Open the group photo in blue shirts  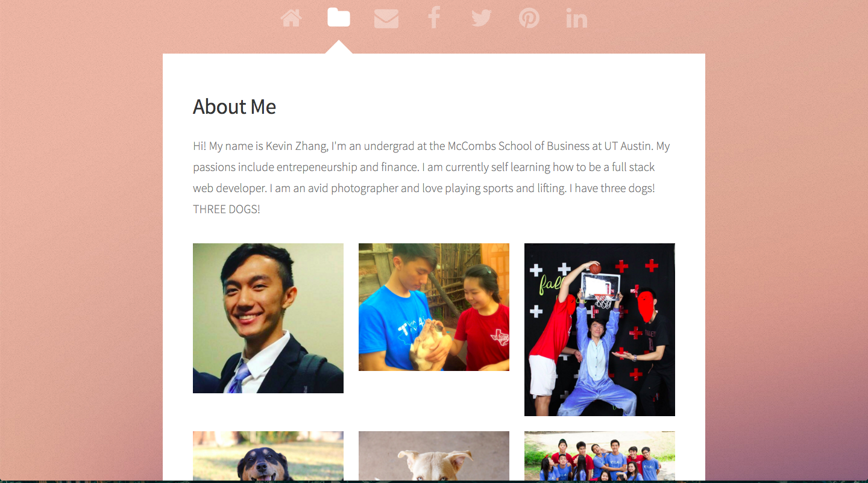[600, 456]
